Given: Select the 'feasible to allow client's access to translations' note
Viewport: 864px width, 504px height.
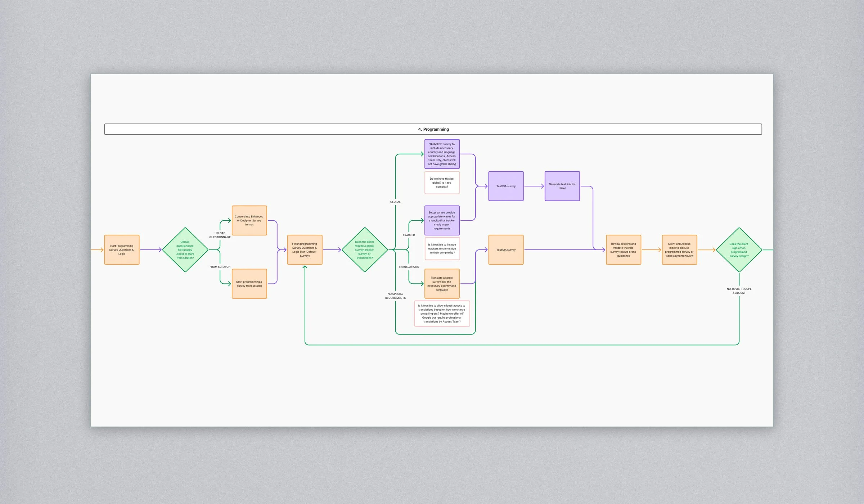Looking at the screenshot, I should point(442,314).
